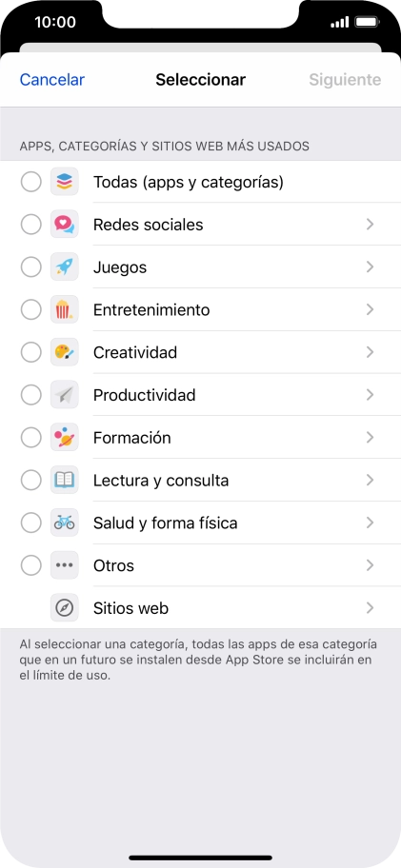Select the Formación category radio button
The height and width of the screenshot is (868, 401).
point(31,437)
